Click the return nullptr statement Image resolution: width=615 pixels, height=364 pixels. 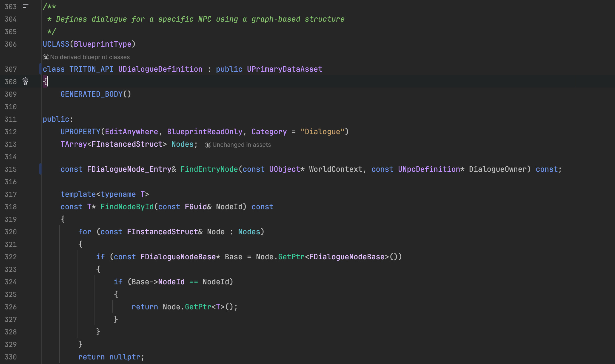pyautogui.click(x=111, y=357)
